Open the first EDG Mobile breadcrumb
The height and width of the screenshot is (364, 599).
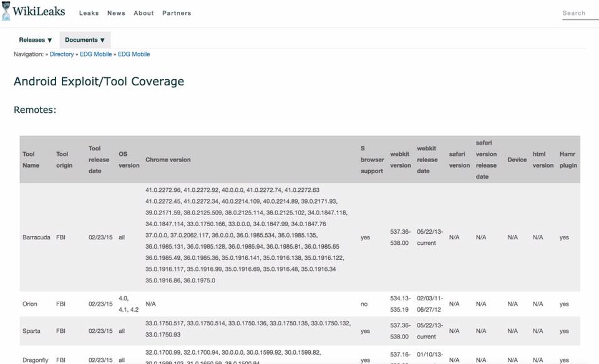(96, 54)
